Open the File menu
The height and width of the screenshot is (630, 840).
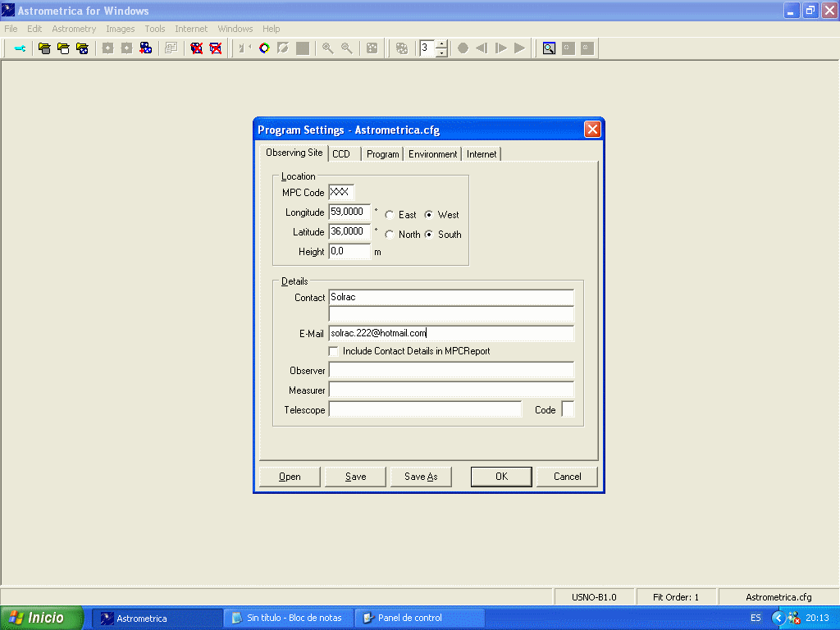11,29
